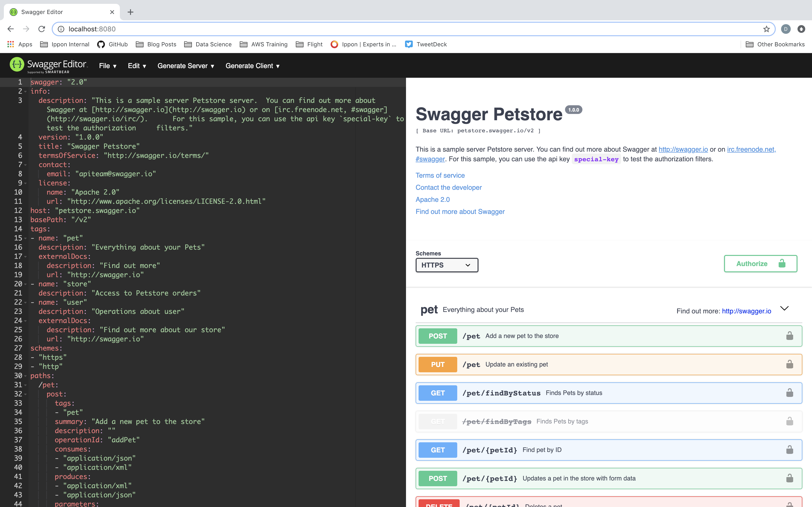
Task: Fold the contact block at line 7
Action: tap(26, 165)
